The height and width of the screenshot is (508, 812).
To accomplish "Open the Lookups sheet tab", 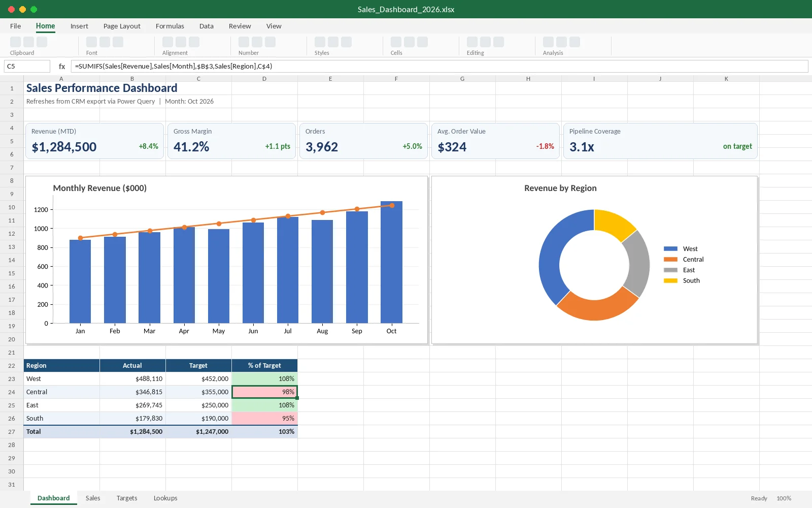I will [165, 498].
